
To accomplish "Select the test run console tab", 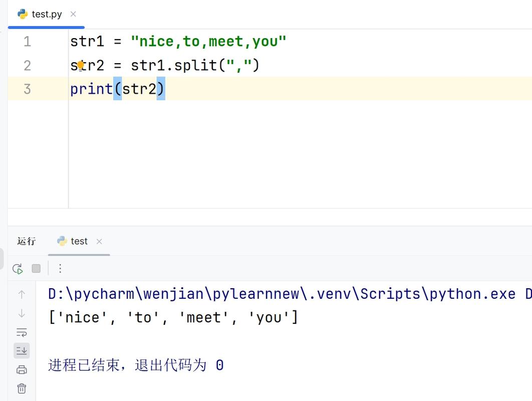I will coord(79,241).
